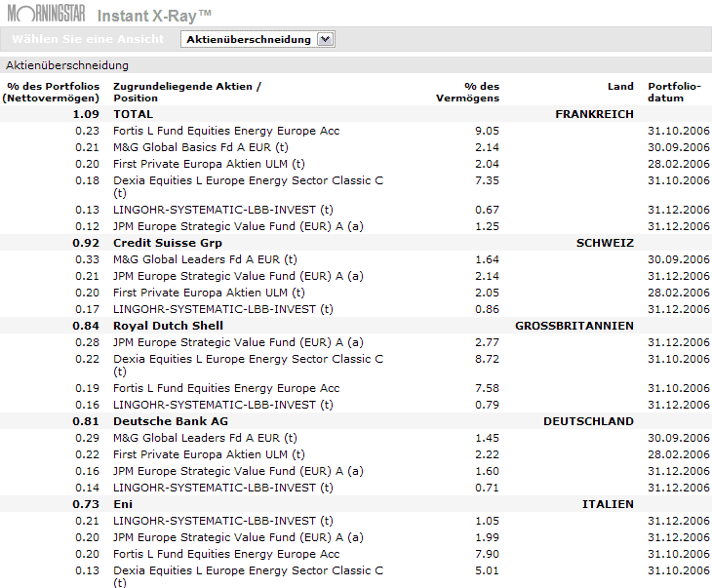This screenshot has height=588, width=712.
Task: Click LINGOHR-SYSTEMATIC-LBB-INVEST under Royal Dutch Shell
Action: [x=223, y=405]
